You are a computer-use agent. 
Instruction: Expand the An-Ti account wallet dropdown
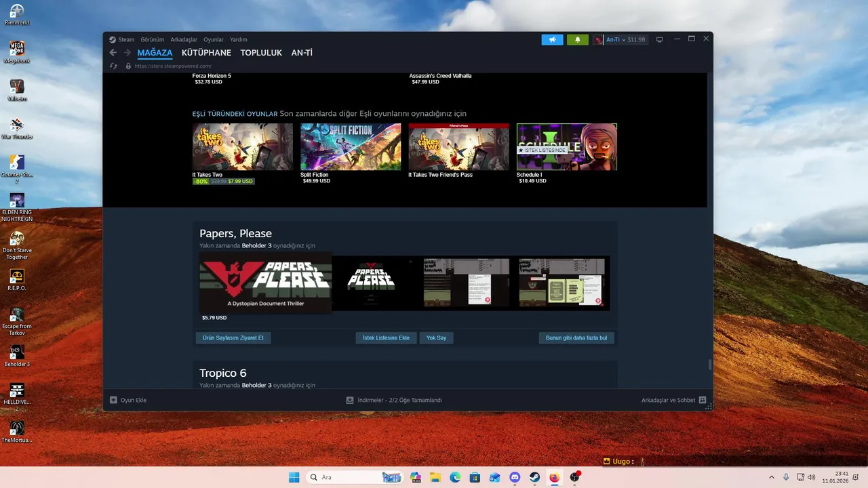click(625, 39)
